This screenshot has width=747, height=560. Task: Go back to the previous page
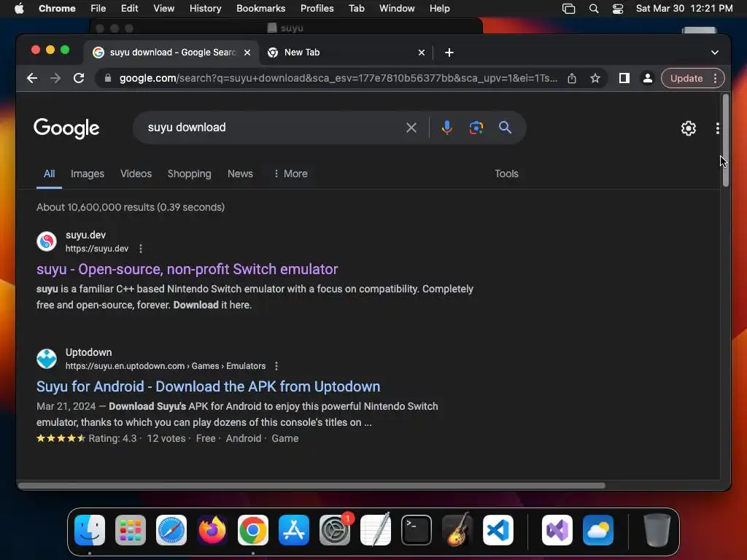point(32,78)
